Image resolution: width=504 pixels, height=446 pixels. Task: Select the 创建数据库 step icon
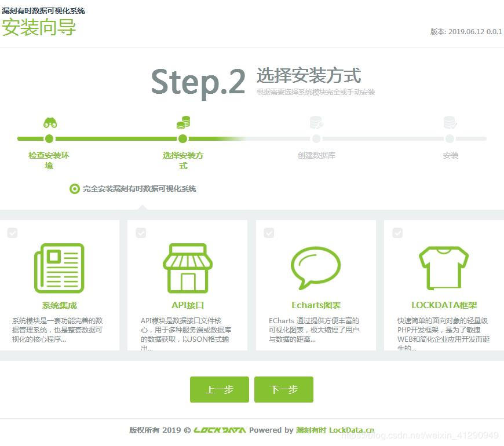[x=316, y=123]
